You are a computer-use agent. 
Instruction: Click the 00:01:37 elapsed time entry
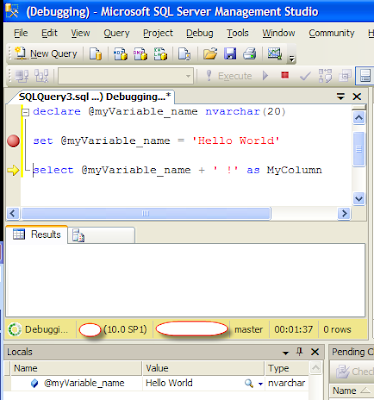(x=294, y=329)
